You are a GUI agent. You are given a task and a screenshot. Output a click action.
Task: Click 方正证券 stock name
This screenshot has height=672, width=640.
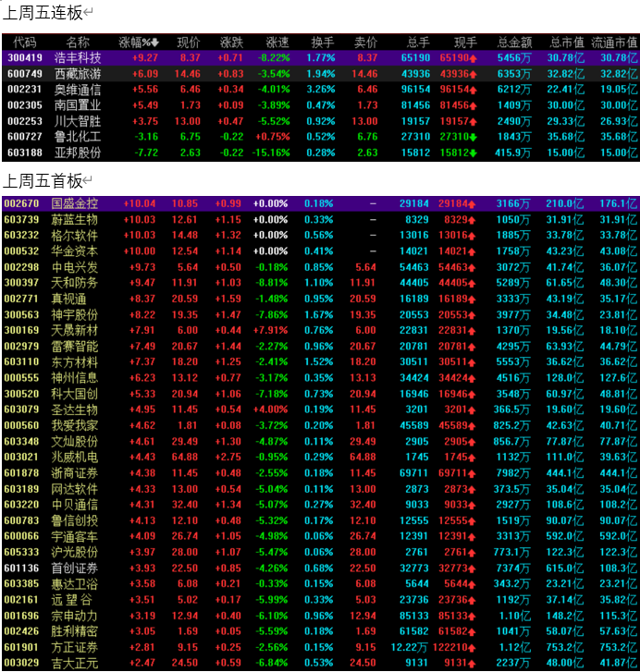[74, 647]
